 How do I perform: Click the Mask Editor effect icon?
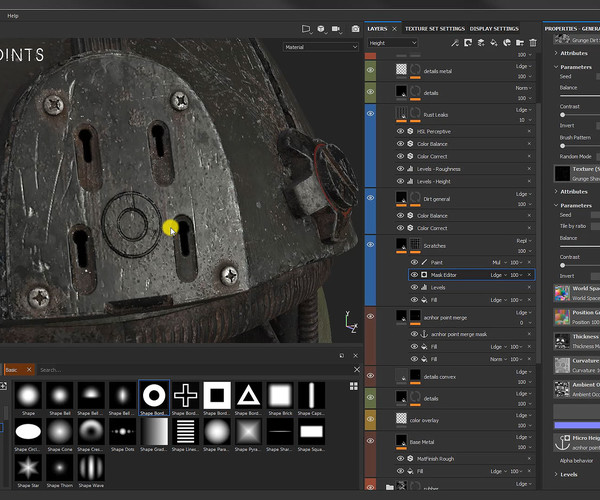(424, 275)
